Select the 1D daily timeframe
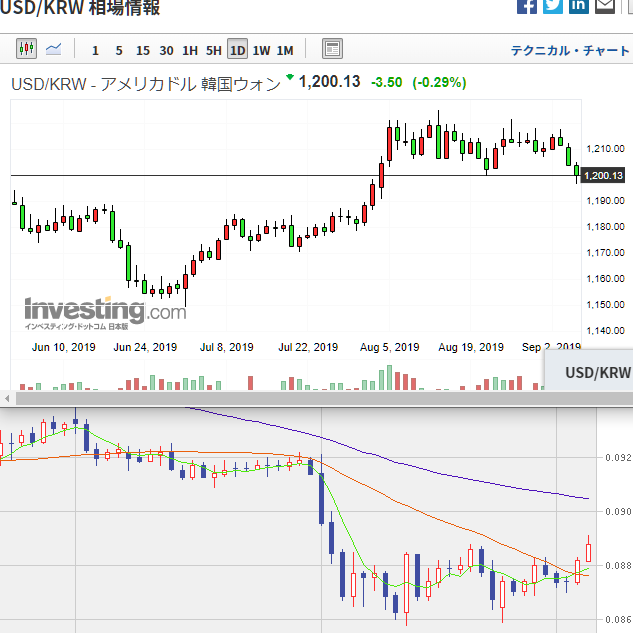 coord(237,49)
